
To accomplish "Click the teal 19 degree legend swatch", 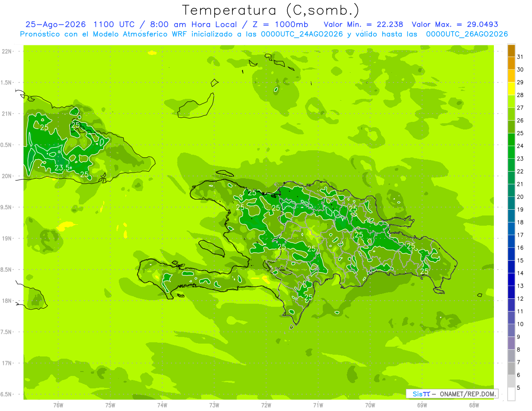I will [511, 204].
